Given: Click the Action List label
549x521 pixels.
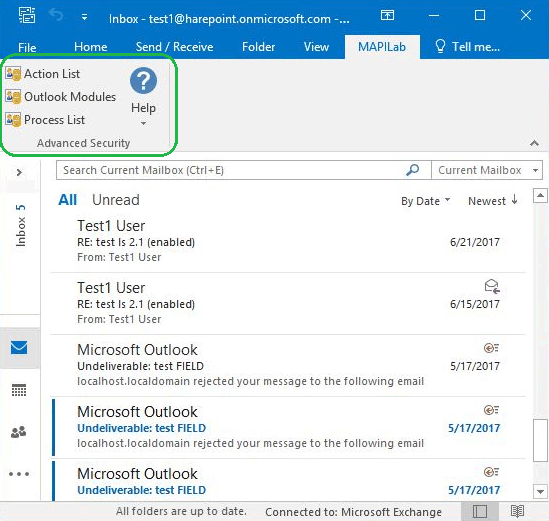Looking at the screenshot, I should [52, 74].
